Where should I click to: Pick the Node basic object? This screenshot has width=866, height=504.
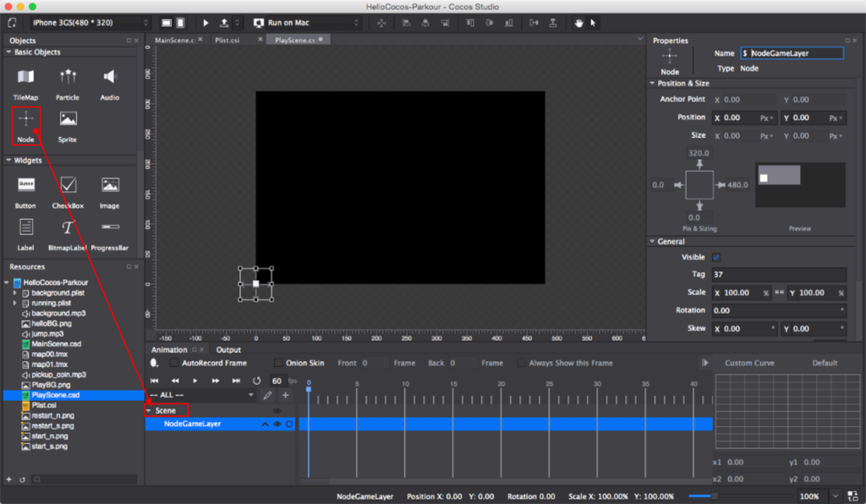[25, 126]
